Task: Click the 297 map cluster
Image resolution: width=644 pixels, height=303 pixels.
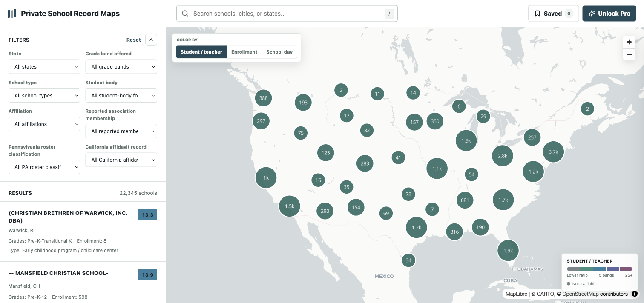Action: [x=261, y=121]
